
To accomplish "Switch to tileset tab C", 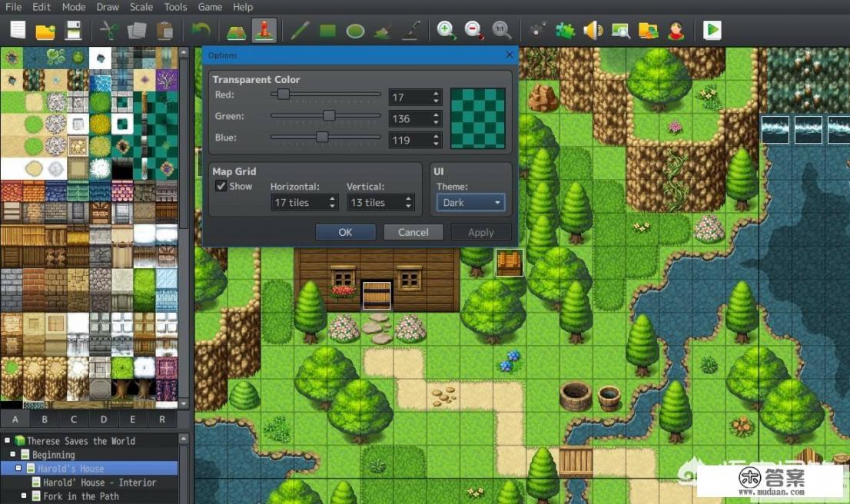I will click(x=74, y=419).
